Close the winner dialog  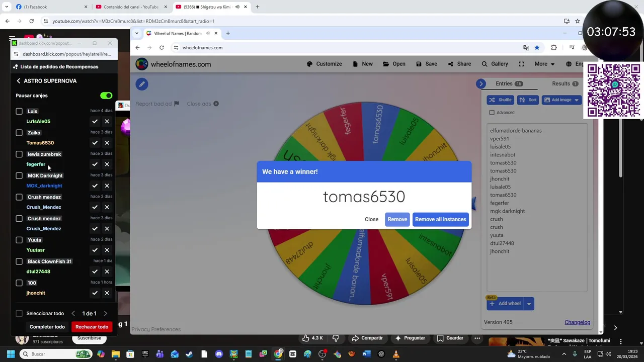[x=371, y=219]
